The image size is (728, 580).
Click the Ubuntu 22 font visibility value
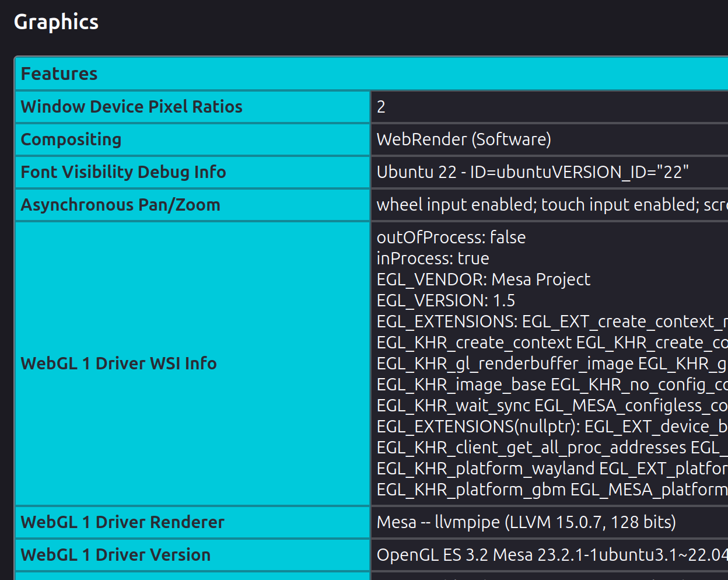(532, 172)
